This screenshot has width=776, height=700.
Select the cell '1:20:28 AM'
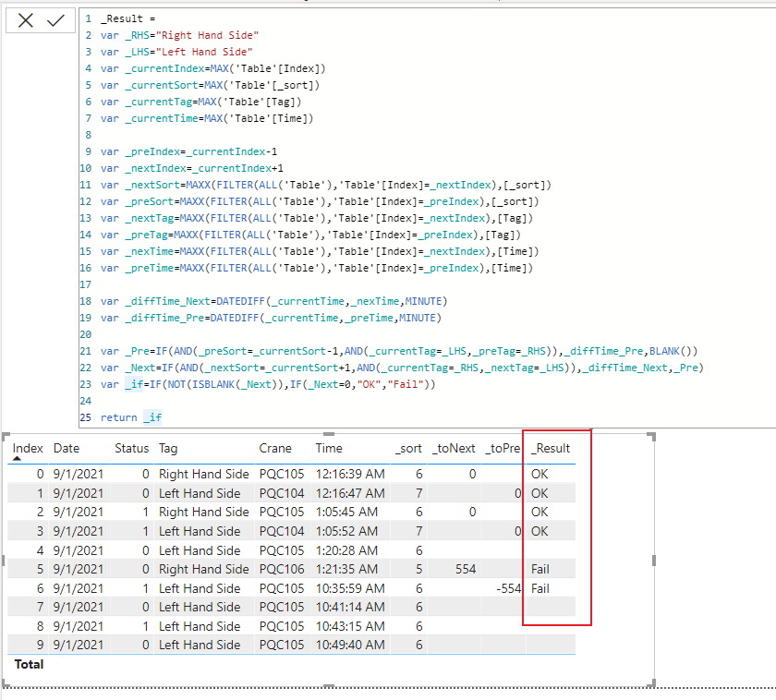(347, 550)
